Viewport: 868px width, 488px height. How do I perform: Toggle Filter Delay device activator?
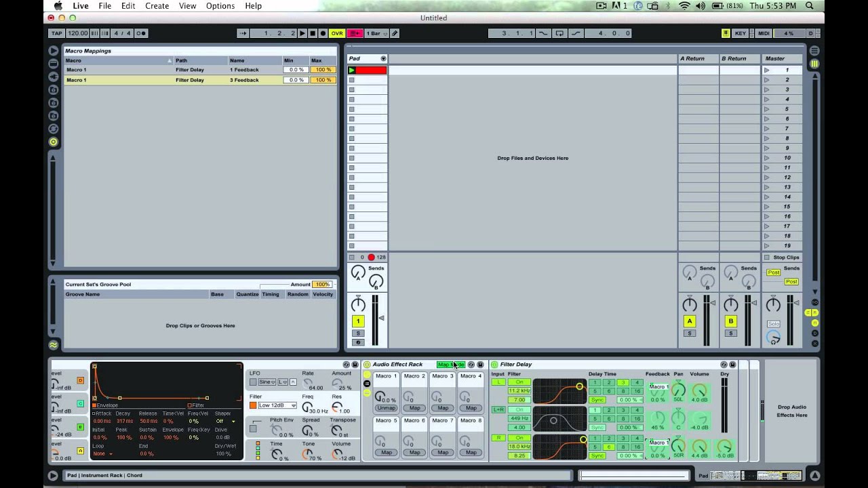tap(494, 365)
